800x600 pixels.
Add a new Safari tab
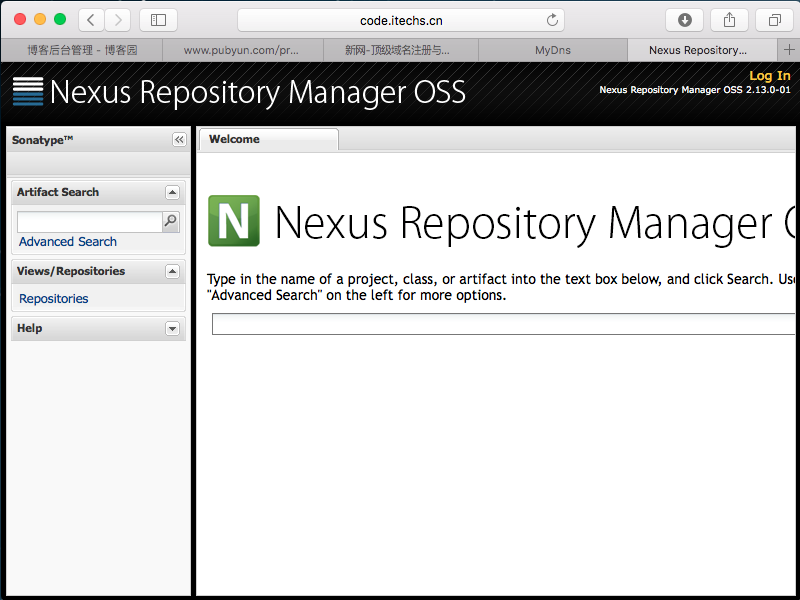[789, 50]
